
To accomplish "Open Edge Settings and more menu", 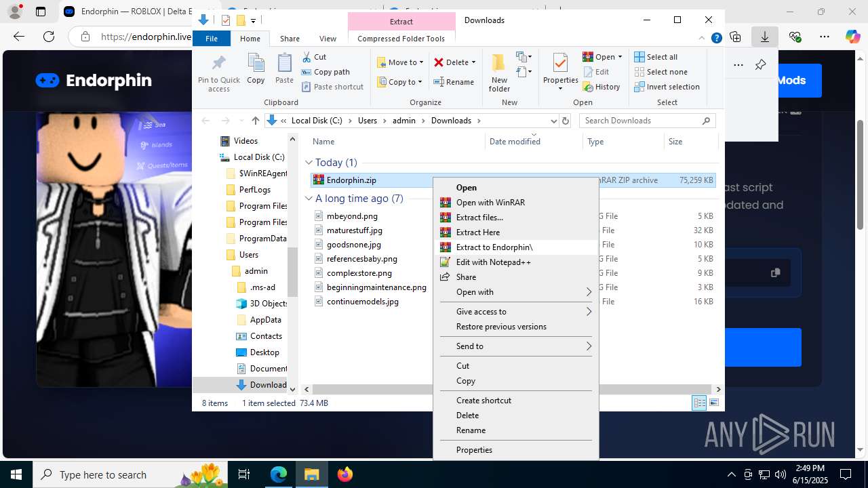I will (824, 37).
